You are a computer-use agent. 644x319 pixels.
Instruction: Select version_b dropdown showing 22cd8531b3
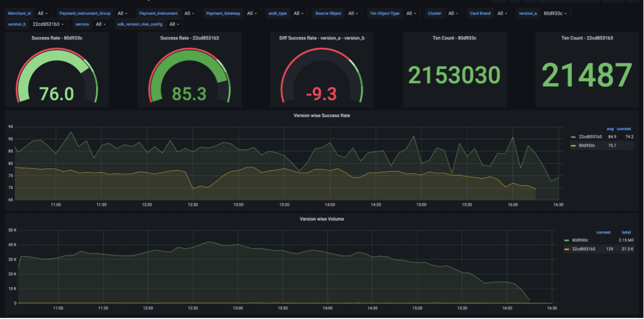pyautogui.click(x=48, y=24)
